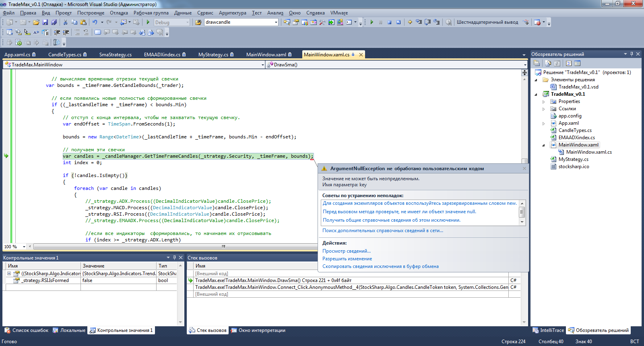Screen dimensions: 644x346
Task: Switch to the IntelliTrace tab
Action: pos(548,330)
